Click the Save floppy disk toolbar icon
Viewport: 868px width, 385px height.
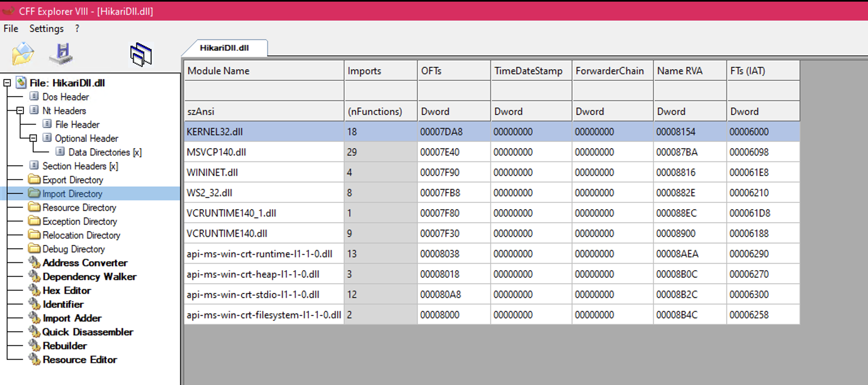click(x=61, y=53)
